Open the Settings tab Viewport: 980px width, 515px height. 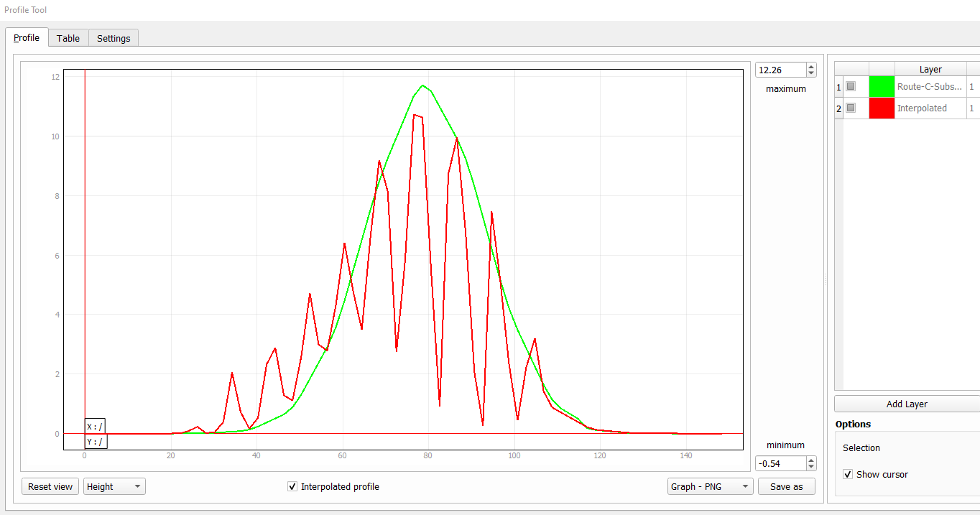[113, 37]
